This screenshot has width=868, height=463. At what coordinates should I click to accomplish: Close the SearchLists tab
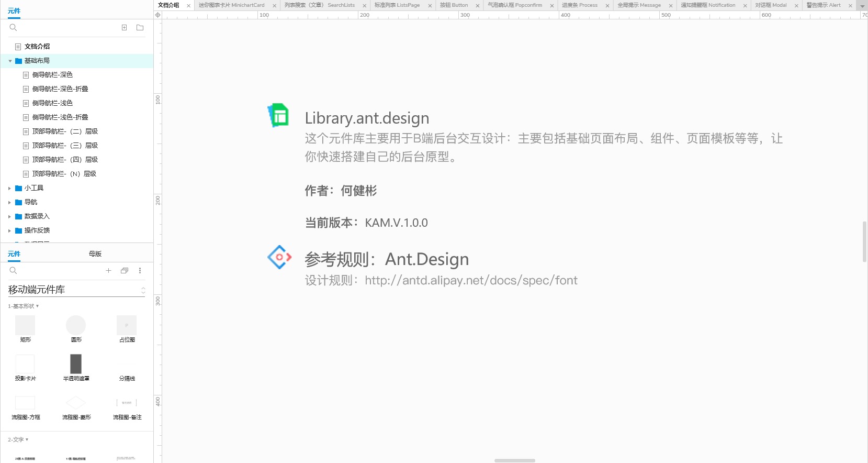[x=364, y=6]
